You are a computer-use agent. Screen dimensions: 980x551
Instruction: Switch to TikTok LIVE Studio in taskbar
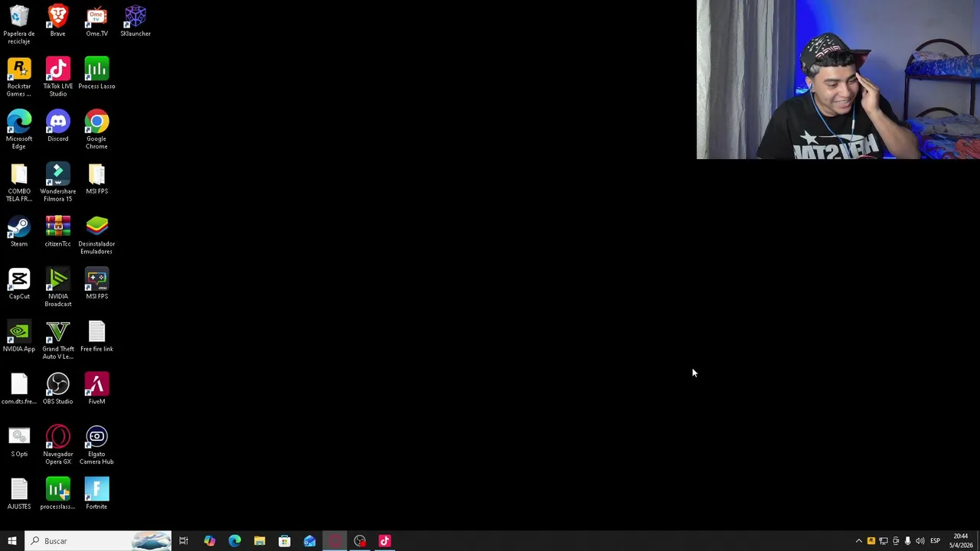click(384, 541)
